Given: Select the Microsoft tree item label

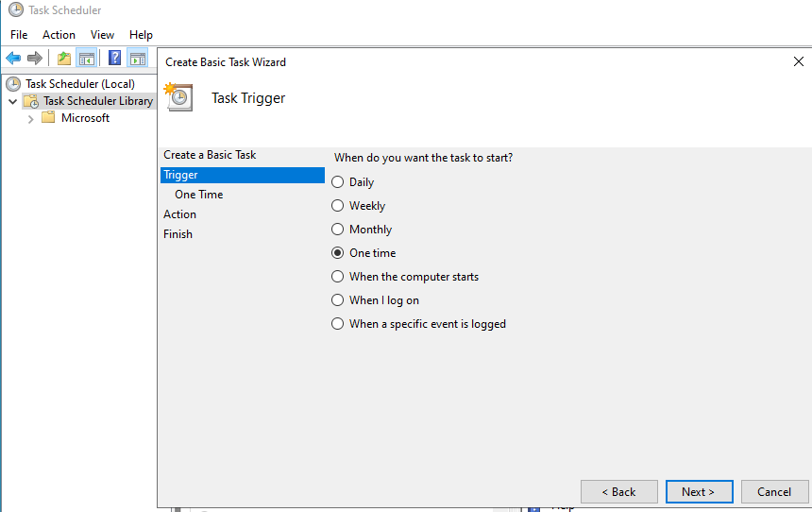Looking at the screenshot, I should tap(85, 118).
